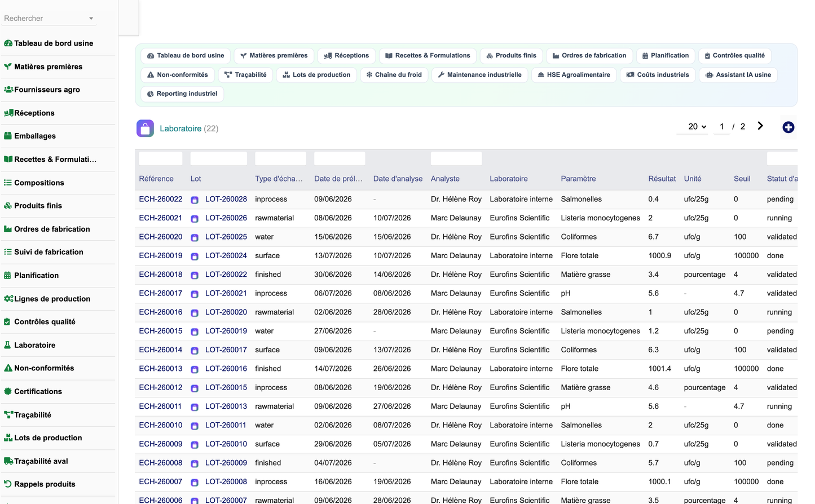The image size is (815, 504).
Task: Open the Traçabilité top tab
Action: [x=246, y=75]
